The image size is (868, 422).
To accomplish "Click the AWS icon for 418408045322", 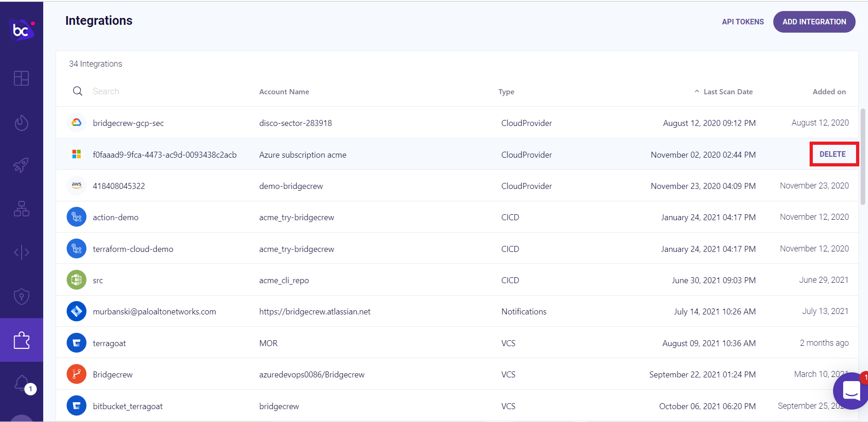I will pyautogui.click(x=76, y=186).
